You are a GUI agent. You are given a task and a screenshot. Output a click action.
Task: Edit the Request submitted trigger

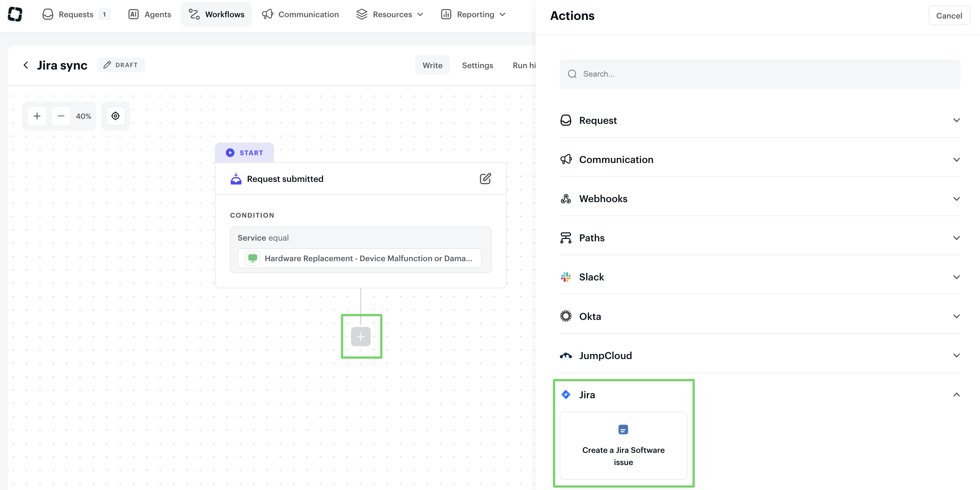(x=485, y=179)
